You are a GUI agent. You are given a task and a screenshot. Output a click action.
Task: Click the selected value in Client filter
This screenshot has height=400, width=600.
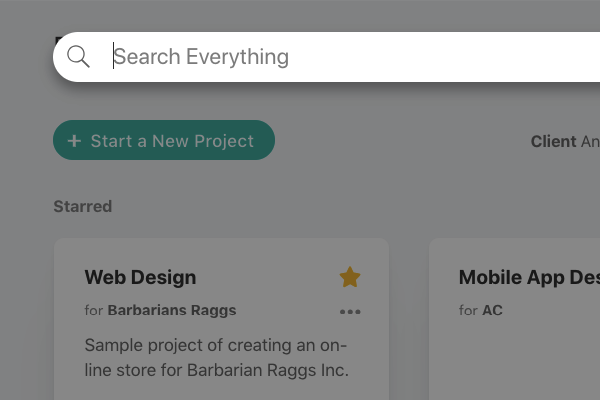(x=590, y=142)
